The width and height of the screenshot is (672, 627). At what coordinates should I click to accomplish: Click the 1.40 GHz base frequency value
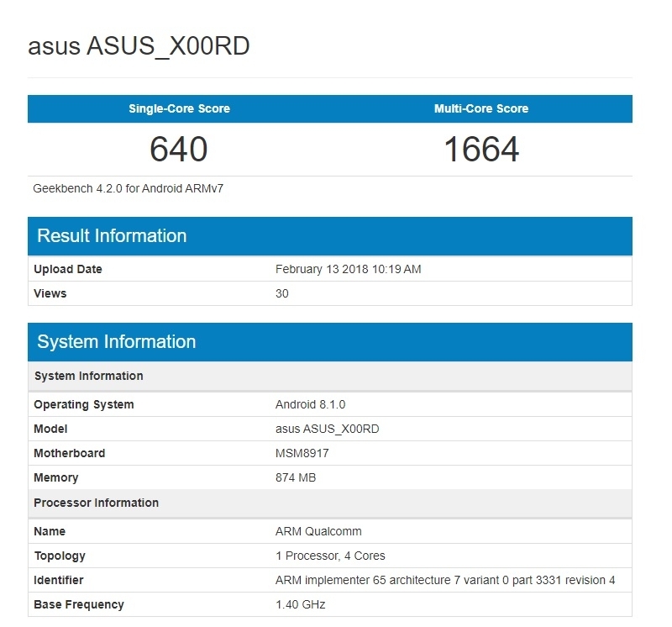[x=300, y=604]
